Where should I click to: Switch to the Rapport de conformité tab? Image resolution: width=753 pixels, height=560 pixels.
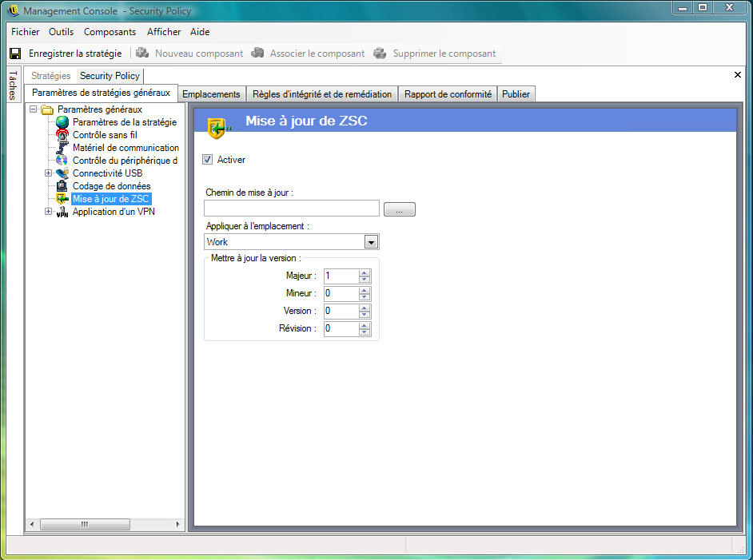click(x=448, y=94)
